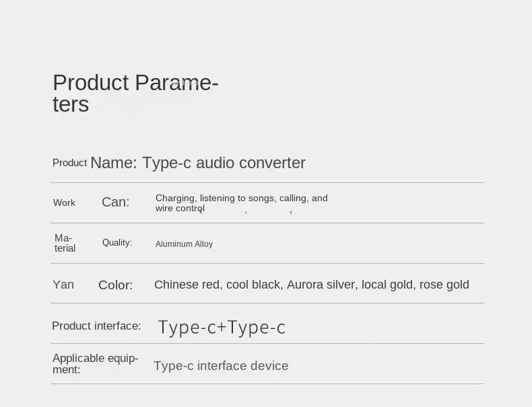Click the "Work" row label
This screenshot has height=407, width=532.
click(x=64, y=202)
